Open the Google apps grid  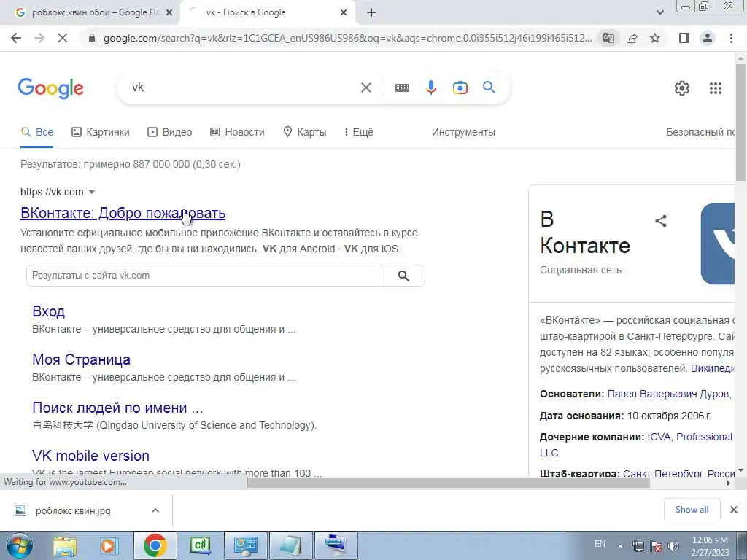(715, 88)
